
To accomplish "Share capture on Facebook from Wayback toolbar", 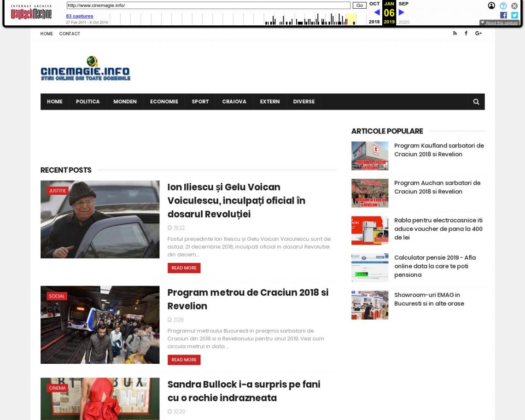I will (x=503, y=15).
